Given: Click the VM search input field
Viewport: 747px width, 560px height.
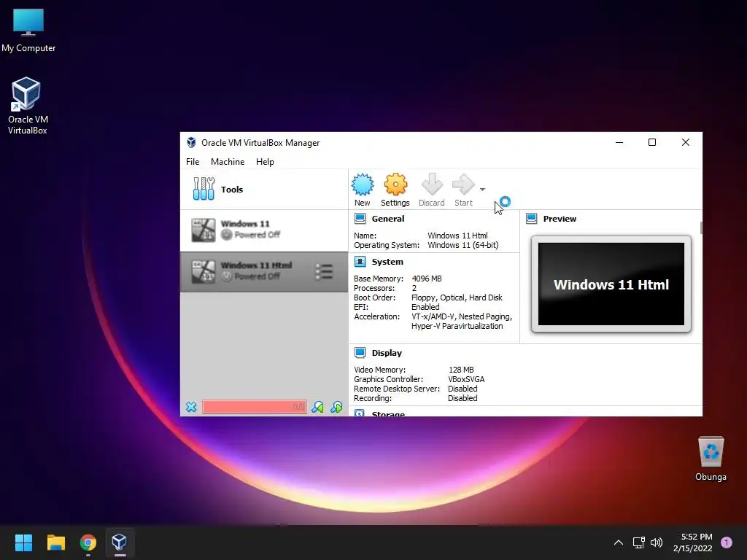Looking at the screenshot, I should tap(255, 407).
